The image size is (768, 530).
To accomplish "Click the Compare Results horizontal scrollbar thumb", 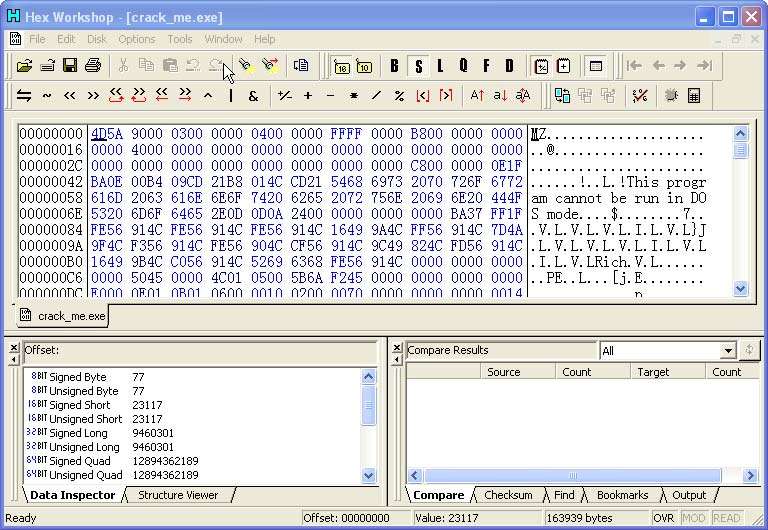I will (x=573, y=475).
